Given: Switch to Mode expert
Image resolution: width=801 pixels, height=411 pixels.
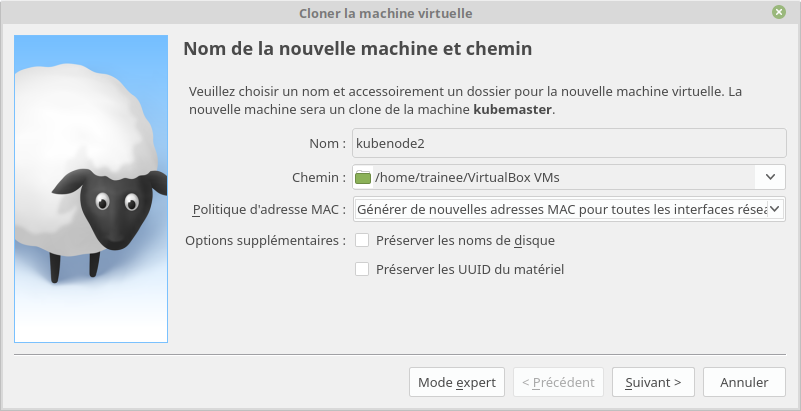Looking at the screenshot, I should (x=456, y=382).
